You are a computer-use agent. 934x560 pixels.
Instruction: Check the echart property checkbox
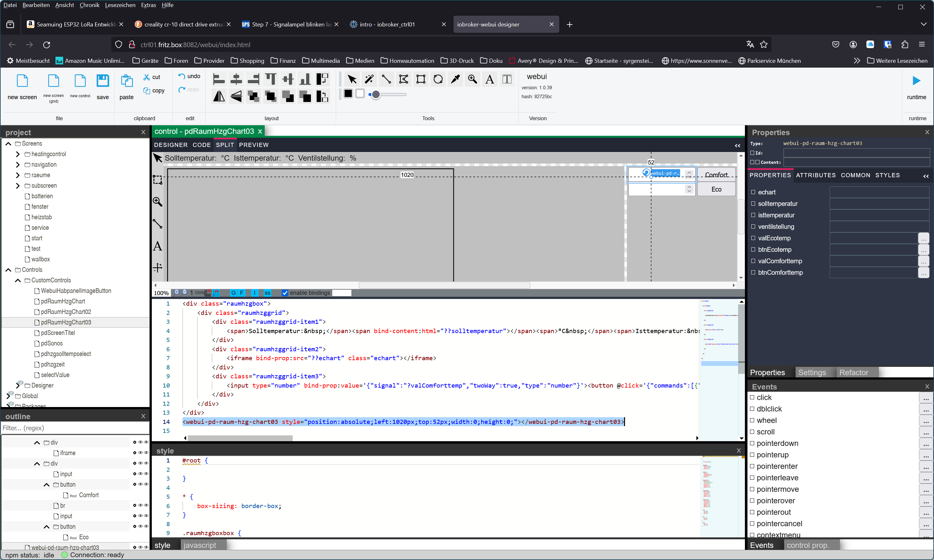coord(753,192)
